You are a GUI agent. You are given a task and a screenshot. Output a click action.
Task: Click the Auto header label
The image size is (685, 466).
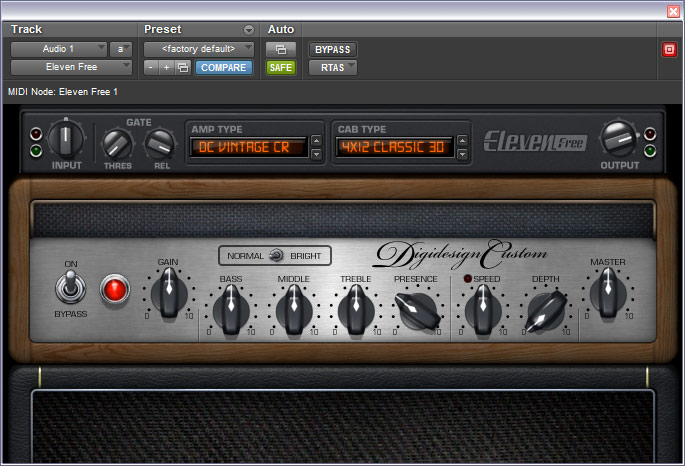pos(281,30)
